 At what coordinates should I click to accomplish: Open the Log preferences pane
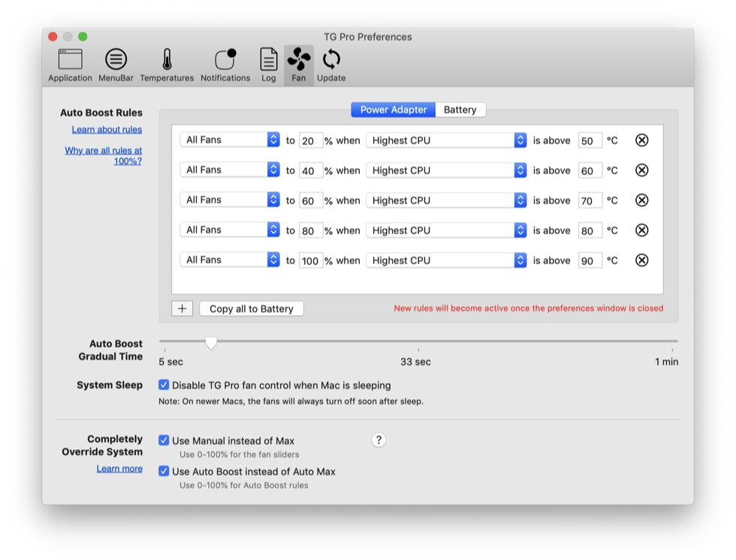point(269,65)
